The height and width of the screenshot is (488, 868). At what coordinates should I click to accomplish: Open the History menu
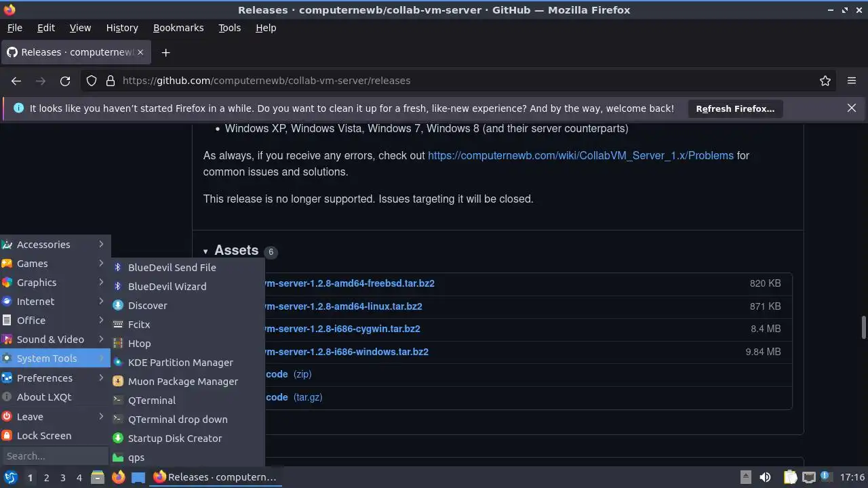(122, 28)
